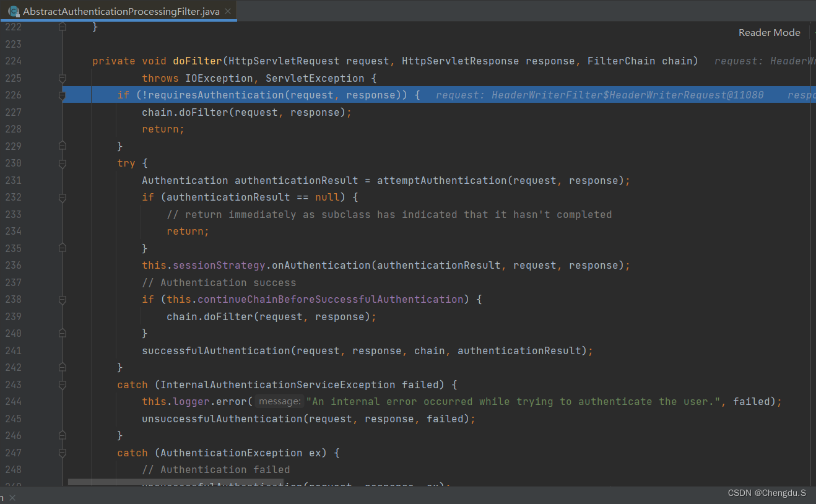816x504 pixels.
Task: Close the bottom tool window tab
Action: 12,497
